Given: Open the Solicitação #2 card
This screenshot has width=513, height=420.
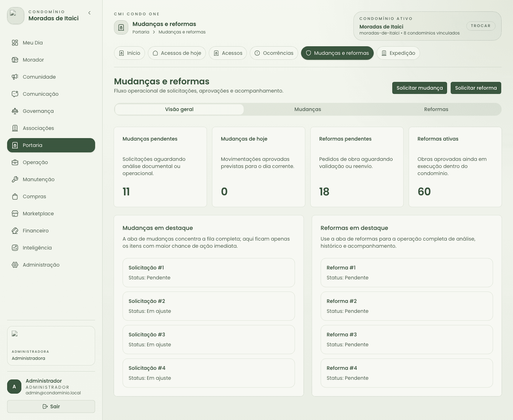Looking at the screenshot, I should tap(209, 306).
